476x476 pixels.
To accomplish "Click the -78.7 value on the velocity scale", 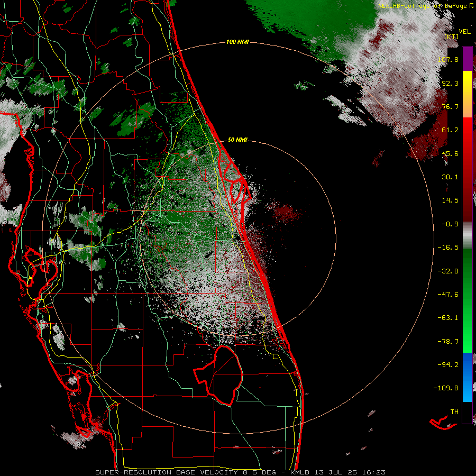I will coord(448,342).
